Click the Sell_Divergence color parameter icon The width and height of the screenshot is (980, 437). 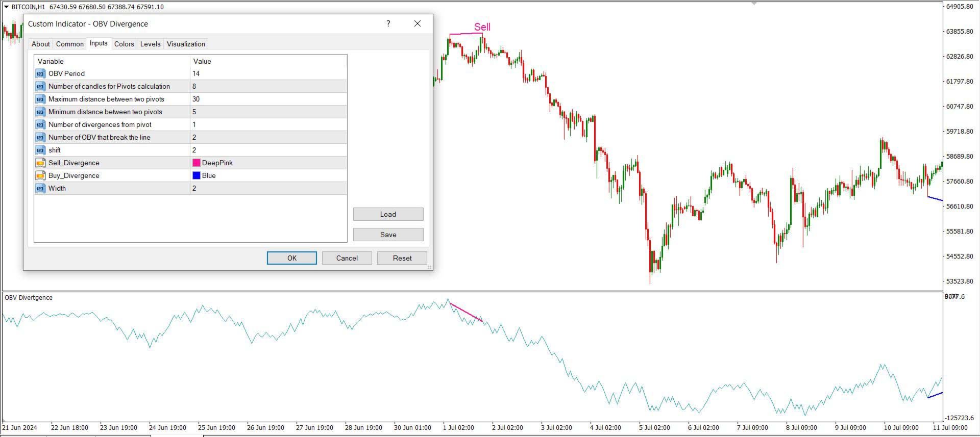click(x=40, y=163)
